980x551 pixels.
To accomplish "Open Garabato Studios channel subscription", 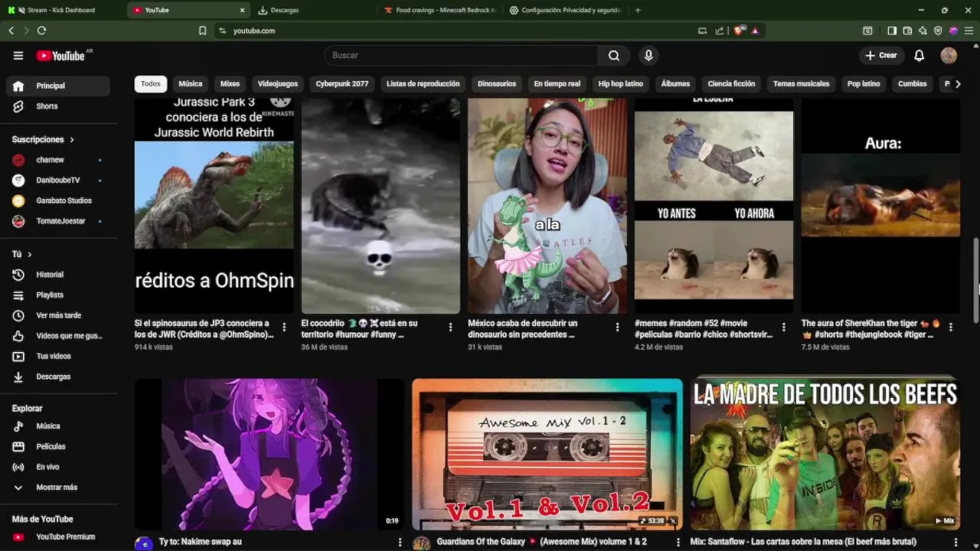I will pyautogui.click(x=58, y=201).
